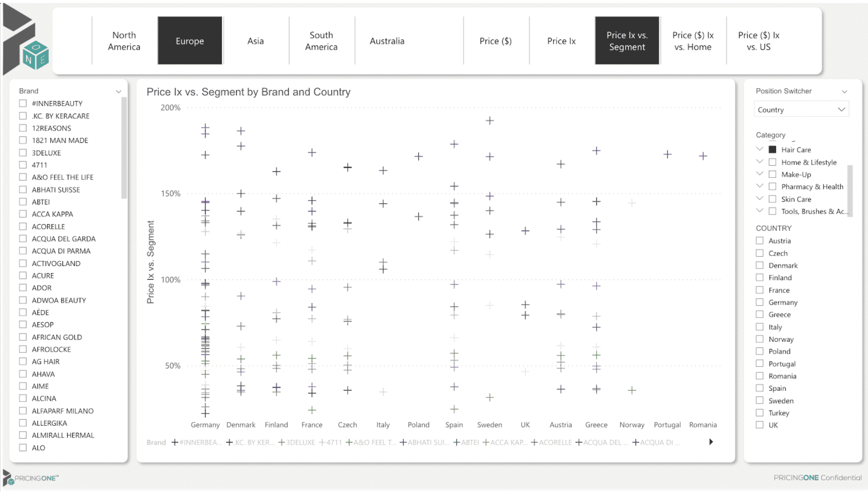The image size is (868, 495).
Task: Click the PRICINGONE Confidential footer text
Action: click(x=818, y=477)
